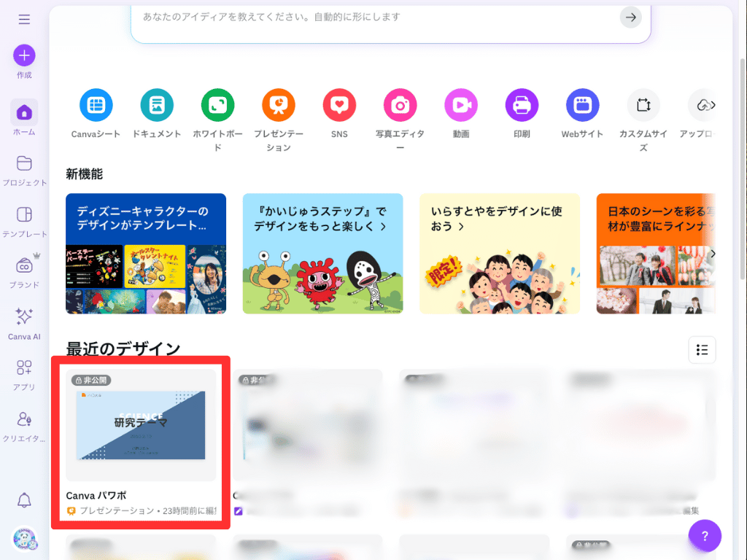This screenshot has height=560, width=747.
Task: Create a new Canvaシート
Action: pyautogui.click(x=96, y=114)
